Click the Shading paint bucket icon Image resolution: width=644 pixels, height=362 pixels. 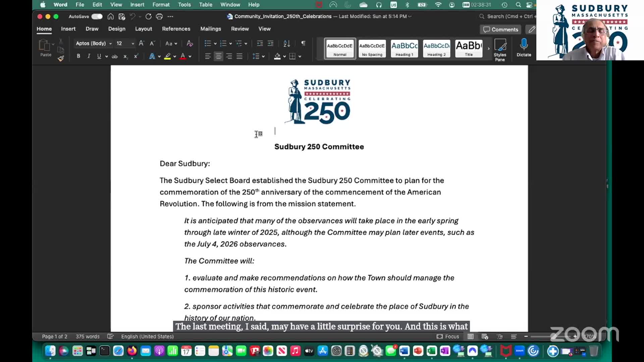pos(277,56)
